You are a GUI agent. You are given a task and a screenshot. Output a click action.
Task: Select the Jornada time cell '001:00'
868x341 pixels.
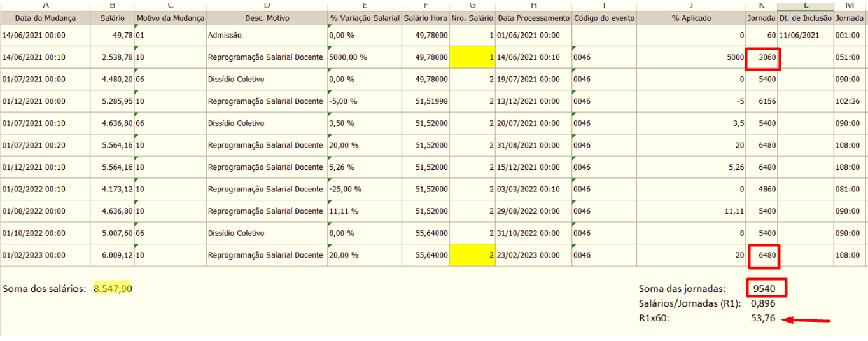click(851, 36)
